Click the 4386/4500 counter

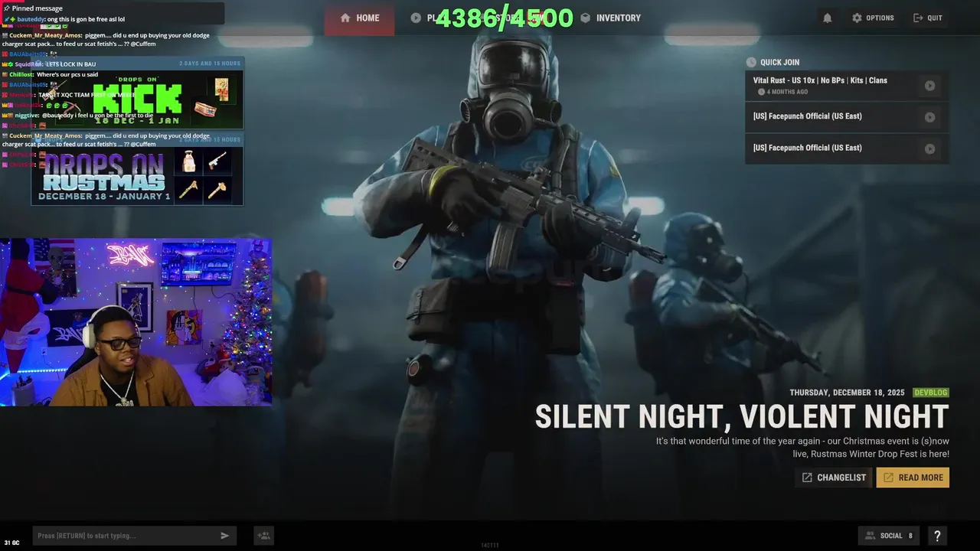click(x=504, y=18)
